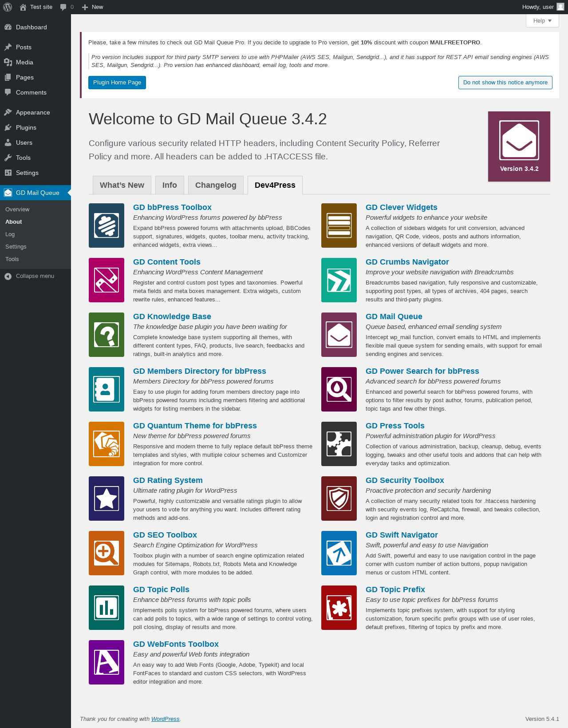Click the WordPress logo in admin bar
568x728 pixels.
(8, 7)
